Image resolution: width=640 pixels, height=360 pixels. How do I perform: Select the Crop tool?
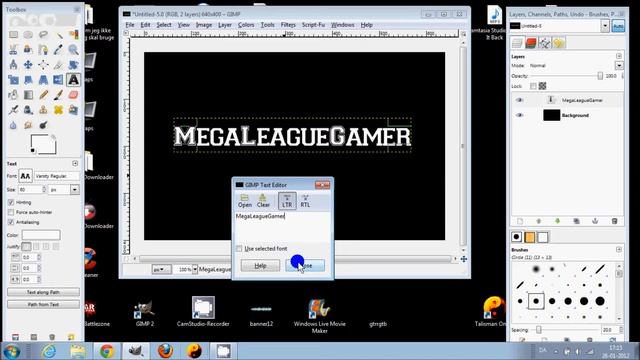pyautogui.click(x=58, y=64)
